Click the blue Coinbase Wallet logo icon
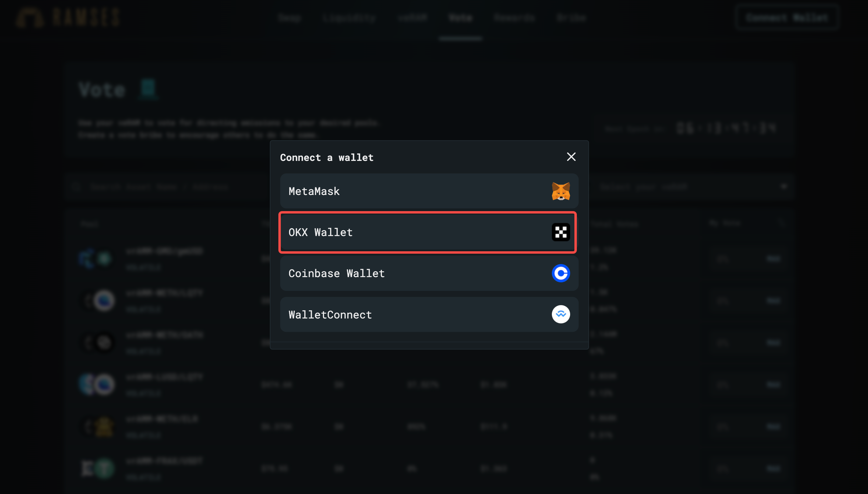Viewport: 868px width, 494px height. [560, 273]
